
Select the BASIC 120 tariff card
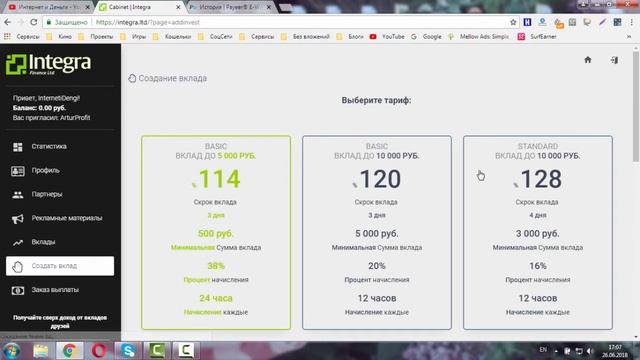pyautogui.click(x=377, y=233)
